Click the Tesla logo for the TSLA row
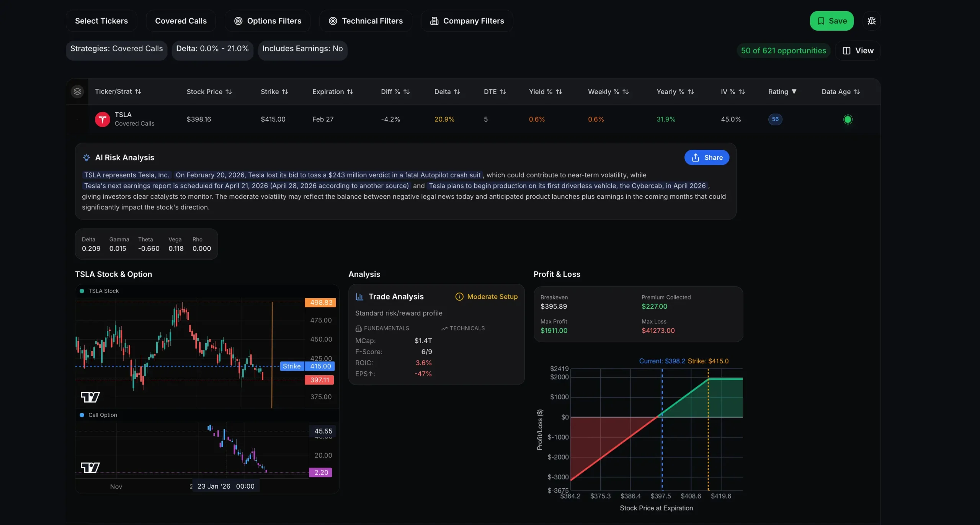Image resolution: width=980 pixels, height=525 pixels. coord(102,119)
